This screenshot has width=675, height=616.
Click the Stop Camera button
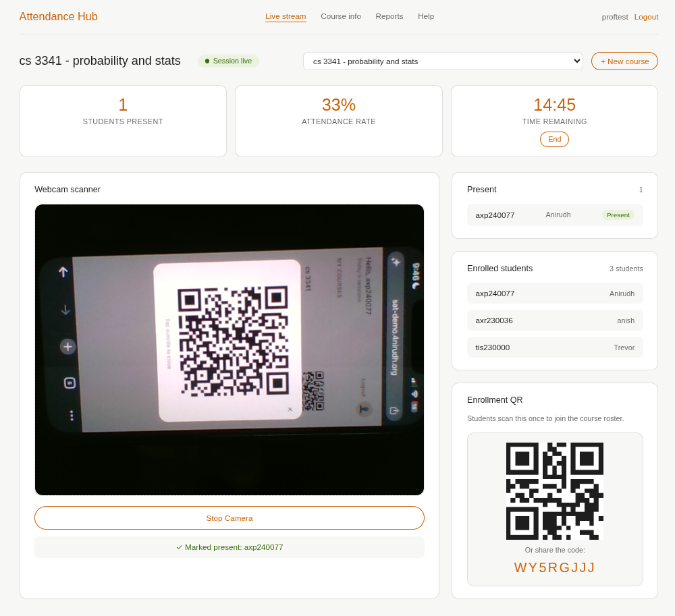[230, 518]
